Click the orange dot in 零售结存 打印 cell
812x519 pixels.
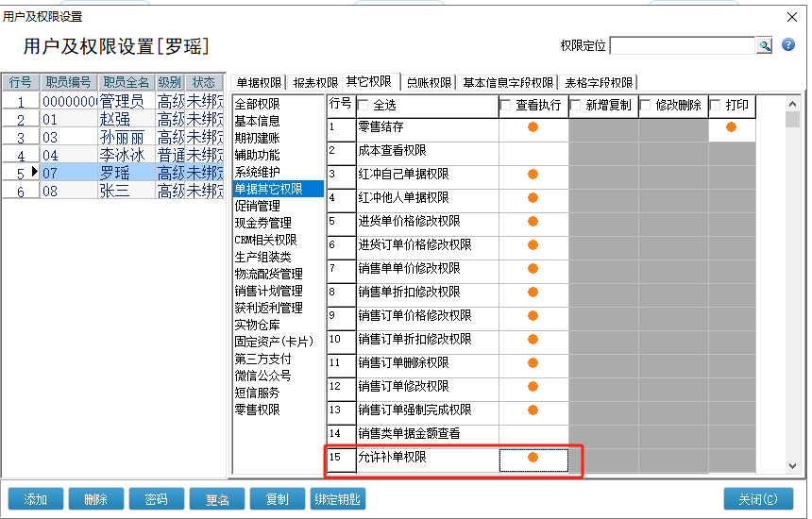point(731,127)
